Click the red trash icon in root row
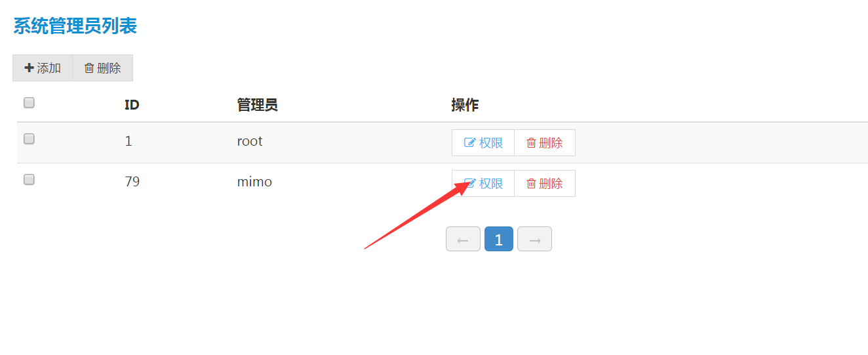868x355 pixels. pos(532,143)
